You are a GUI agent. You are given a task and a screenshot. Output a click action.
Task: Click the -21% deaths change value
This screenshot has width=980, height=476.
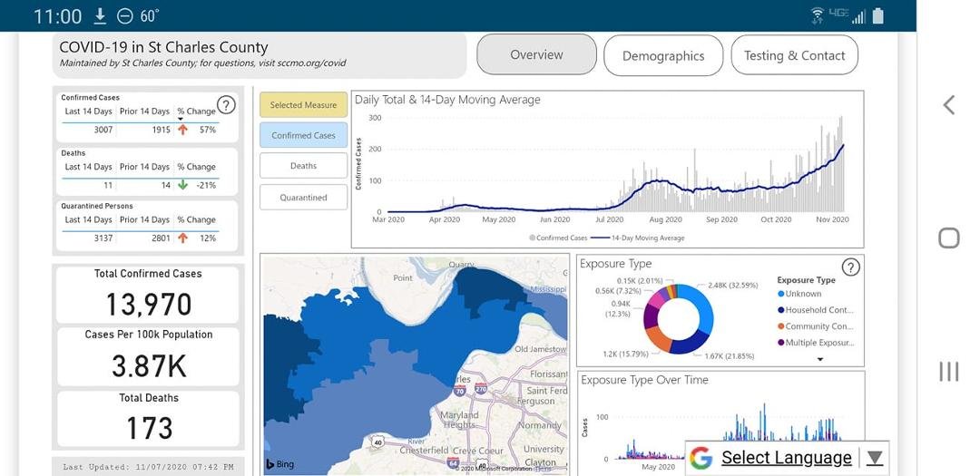click(206, 185)
